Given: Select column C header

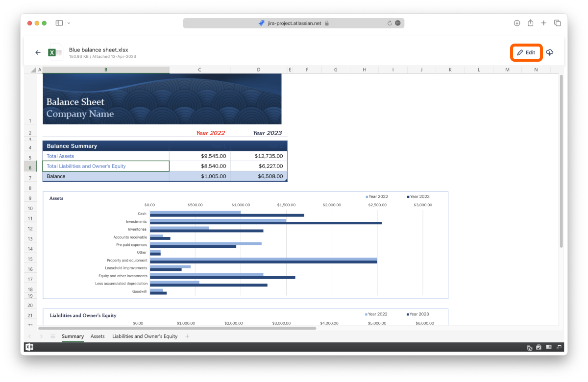Looking at the screenshot, I should click(199, 70).
